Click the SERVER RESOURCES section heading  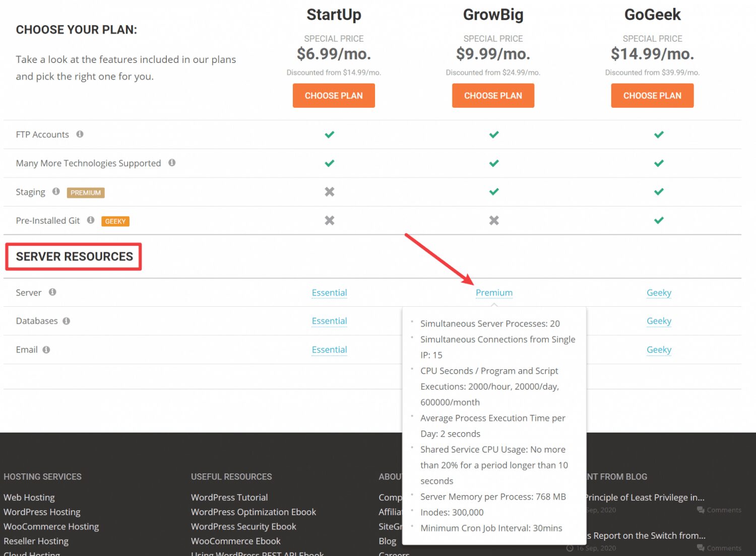[x=74, y=257]
